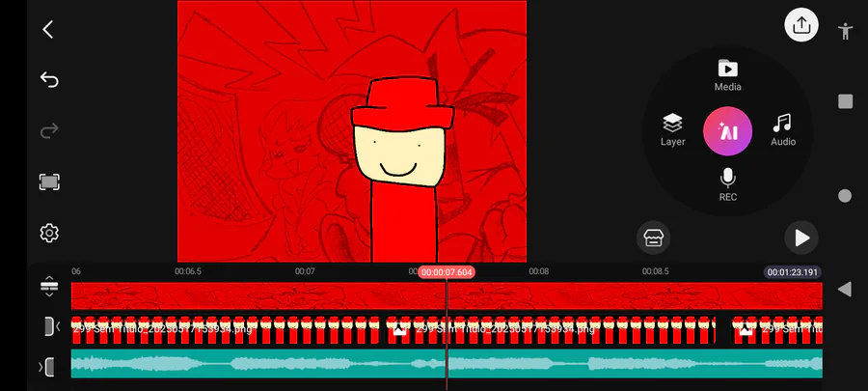This screenshot has height=391, width=868.
Task: Go back with the left arrow icon
Action: 48,29
